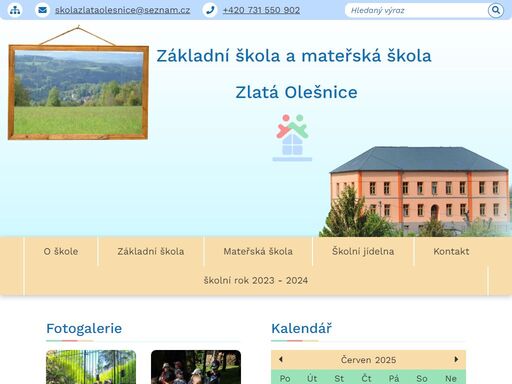Image resolution: width=512 pixels, height=384 pixels.
Task: Click the Út weekday column header
Action: pyautogui.click(x=312, y=378)
